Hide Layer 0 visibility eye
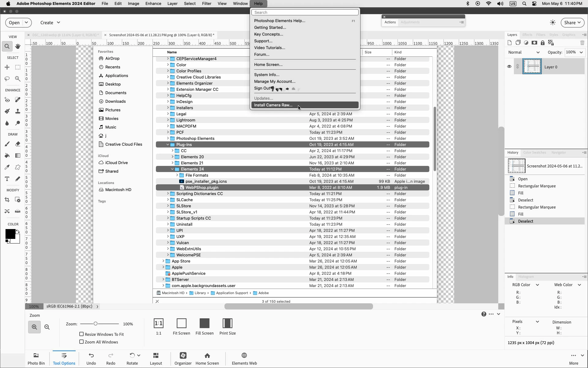This screenshot has height=368, width=588. click(509, 67)
